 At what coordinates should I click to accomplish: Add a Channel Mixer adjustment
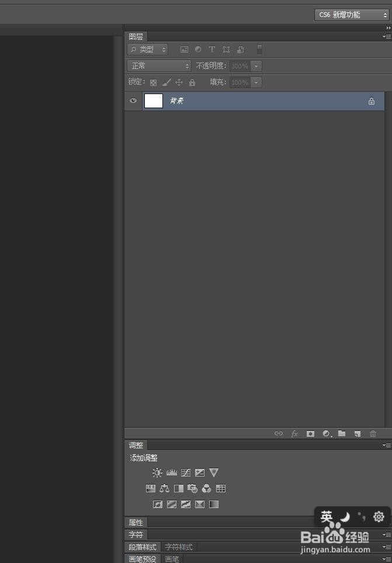point(207,488)
